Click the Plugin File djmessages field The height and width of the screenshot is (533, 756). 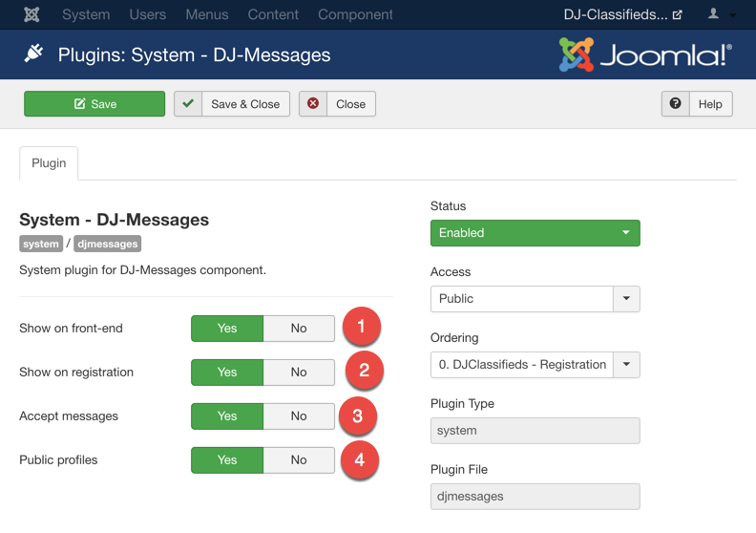tap(535, 497)
